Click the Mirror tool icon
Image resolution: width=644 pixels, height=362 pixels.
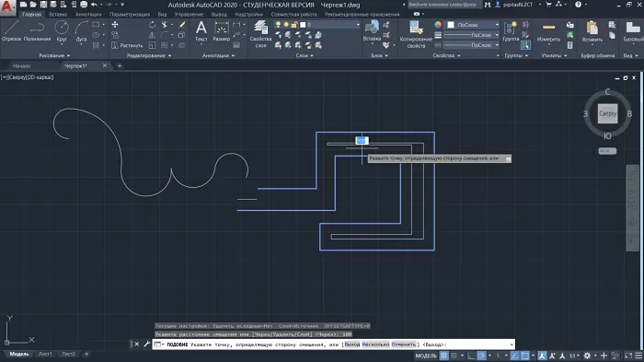(152, 35)
